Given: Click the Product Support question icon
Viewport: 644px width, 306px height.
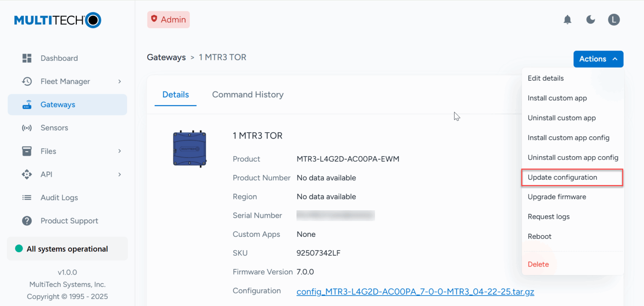Looking at the screenshot, I should 27,221.
